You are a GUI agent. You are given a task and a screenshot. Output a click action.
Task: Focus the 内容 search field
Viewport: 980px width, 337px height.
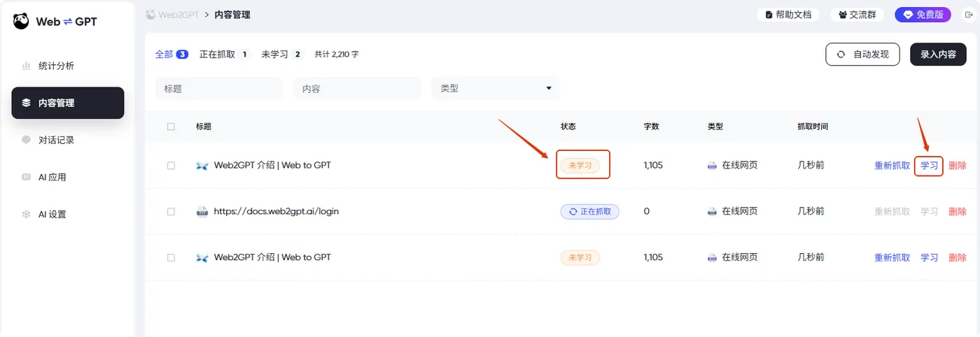(x=357, y=88)
